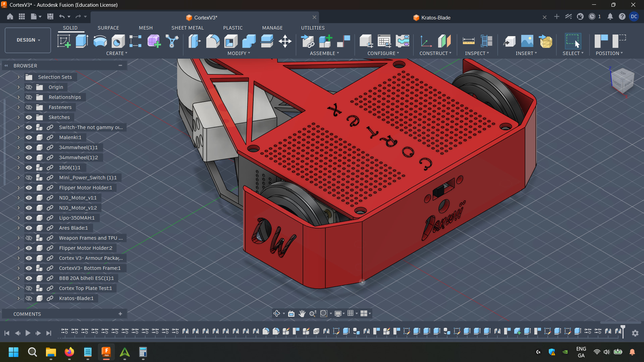
Task: Click the Move/Copy arrows icon
Action: [285, 41]
